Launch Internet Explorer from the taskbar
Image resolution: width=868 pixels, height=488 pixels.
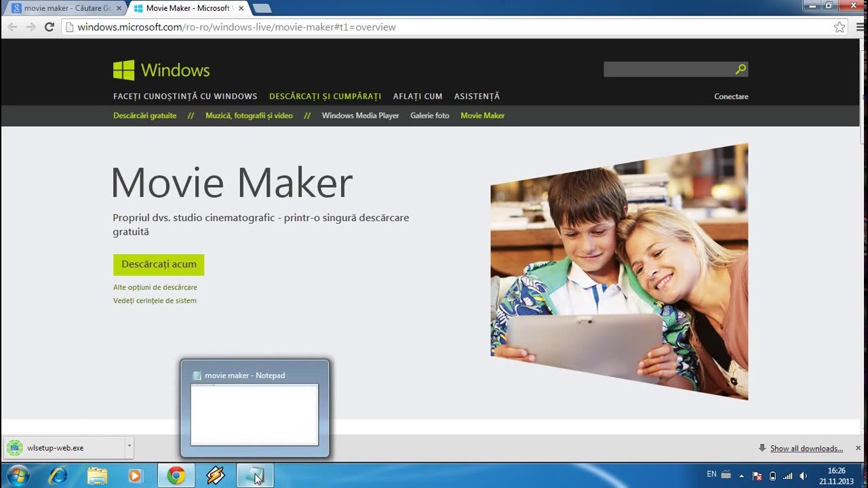coord(58,476)
